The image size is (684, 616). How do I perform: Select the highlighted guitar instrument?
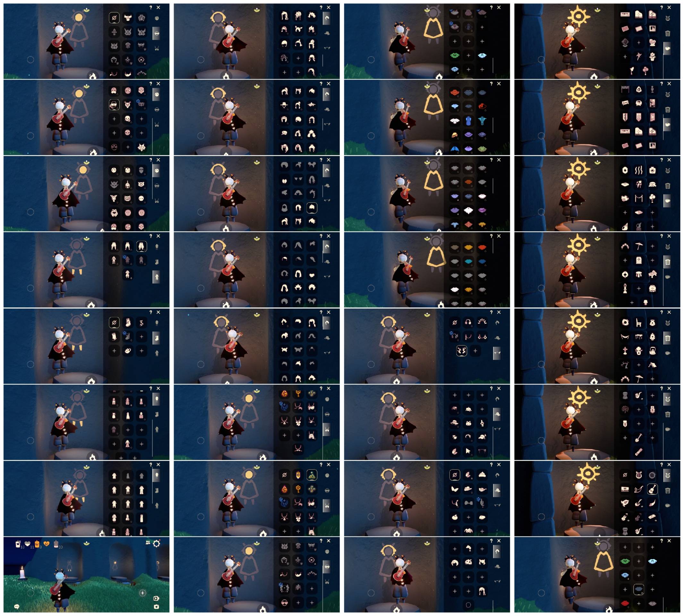tap(652, 489)
